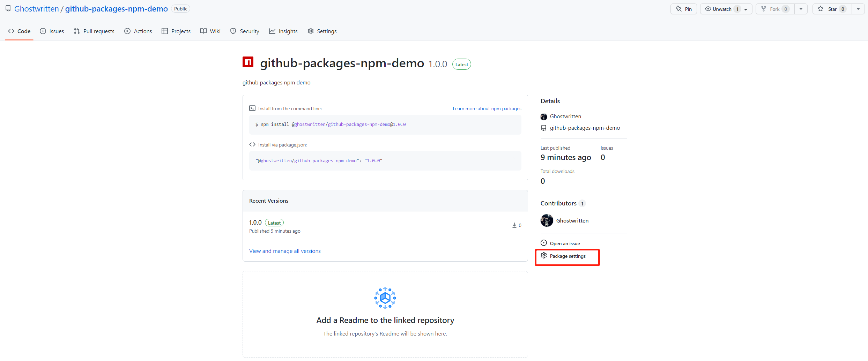868x361 pixels.
Task: Switch to the Code tab
Action: [19, 31]
